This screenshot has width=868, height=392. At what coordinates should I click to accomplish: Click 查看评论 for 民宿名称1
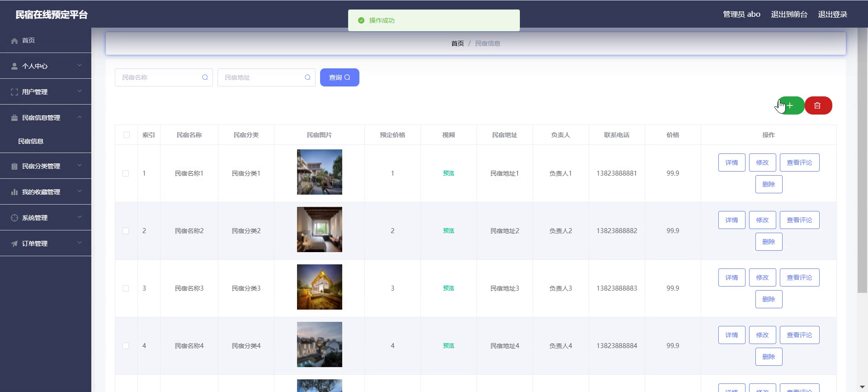click(799, 163)
